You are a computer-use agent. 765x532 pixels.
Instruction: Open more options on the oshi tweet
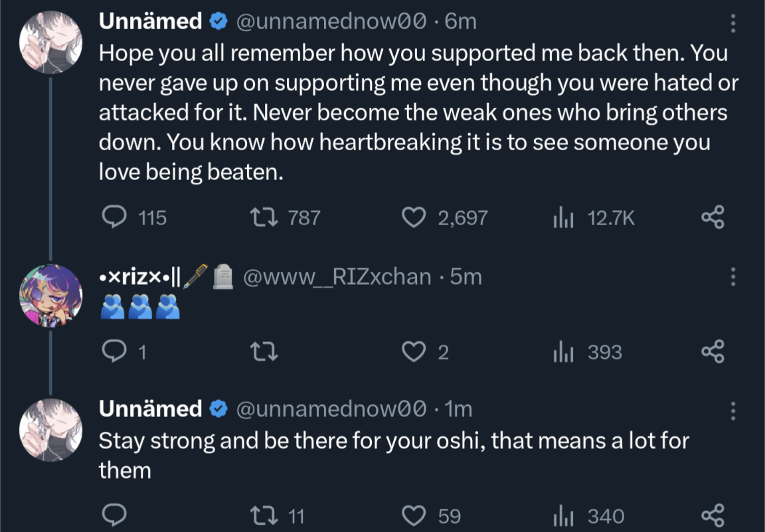[x=733, y=410]
